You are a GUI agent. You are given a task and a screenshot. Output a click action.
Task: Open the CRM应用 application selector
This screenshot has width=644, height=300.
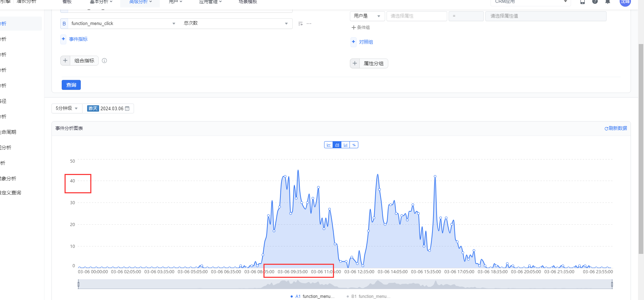point(530,2)
